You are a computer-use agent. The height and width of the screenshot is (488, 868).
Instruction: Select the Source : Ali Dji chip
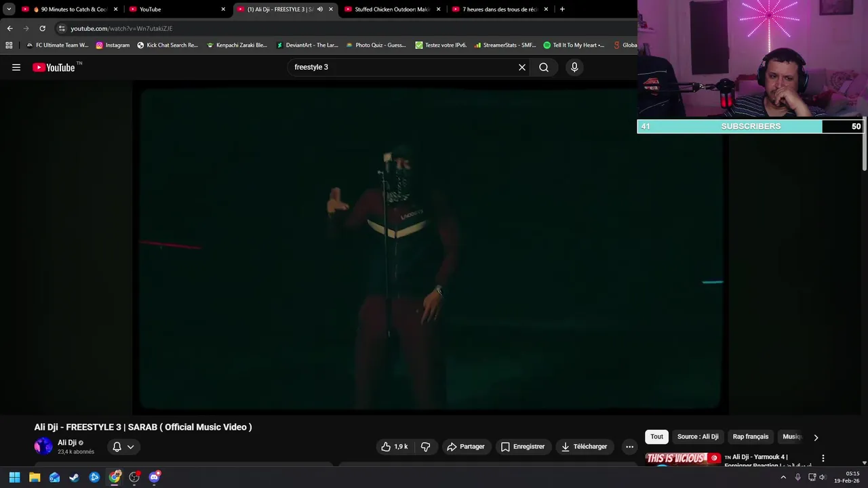click(x=698, y=436)
